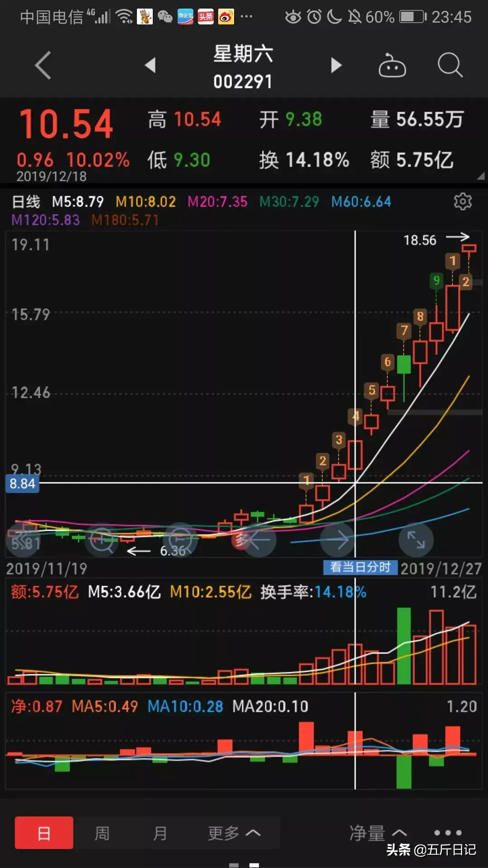Tap the M5:8.79 moving average label
This screenshot has width=488, height=868.
(78, 201)
